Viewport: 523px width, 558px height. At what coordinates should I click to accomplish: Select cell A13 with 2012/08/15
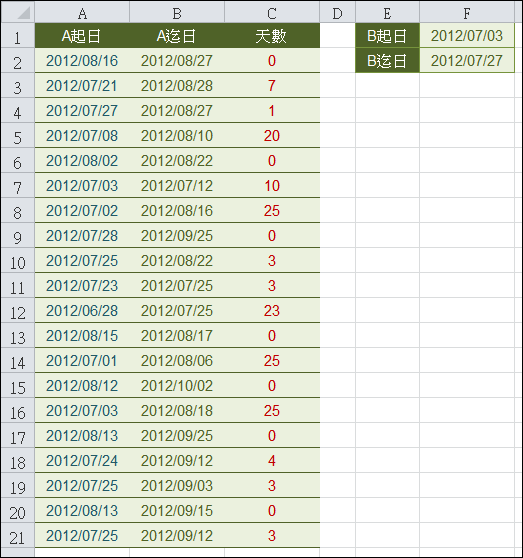(82, 336)
